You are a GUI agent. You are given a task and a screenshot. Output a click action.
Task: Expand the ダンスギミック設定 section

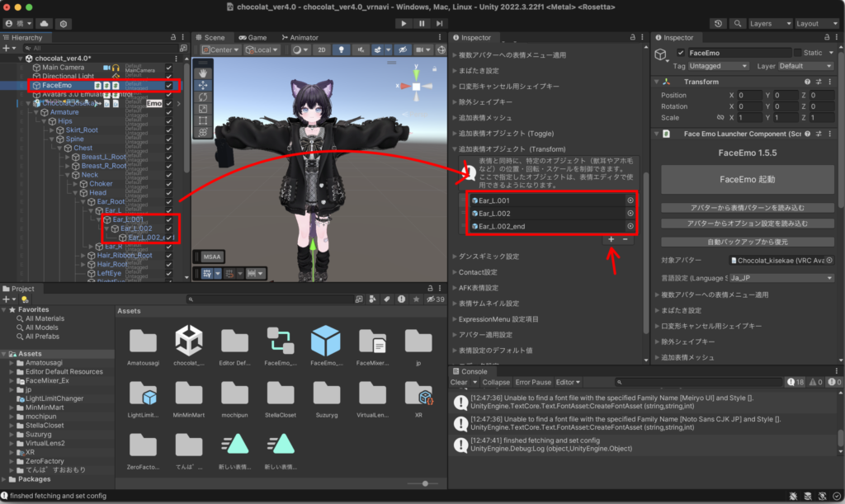click(x=489, y=257)
